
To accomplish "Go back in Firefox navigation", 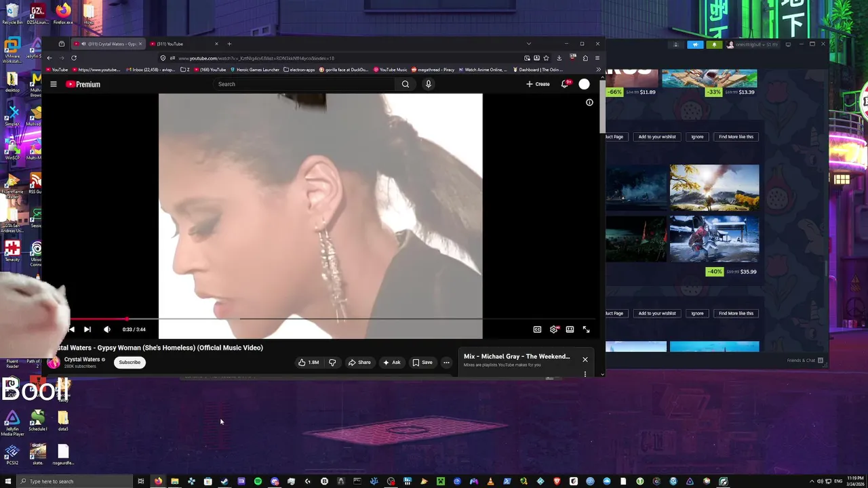I will click(50, 58).
